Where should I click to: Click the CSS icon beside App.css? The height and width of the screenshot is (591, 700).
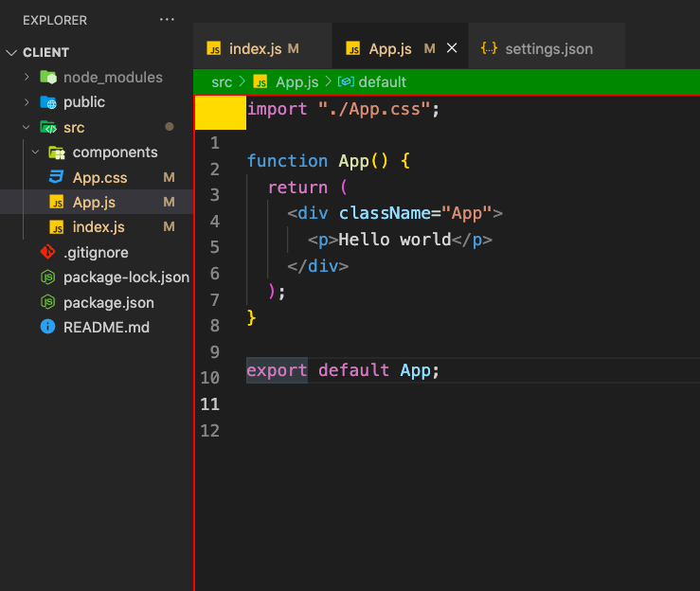coord(56,177)
